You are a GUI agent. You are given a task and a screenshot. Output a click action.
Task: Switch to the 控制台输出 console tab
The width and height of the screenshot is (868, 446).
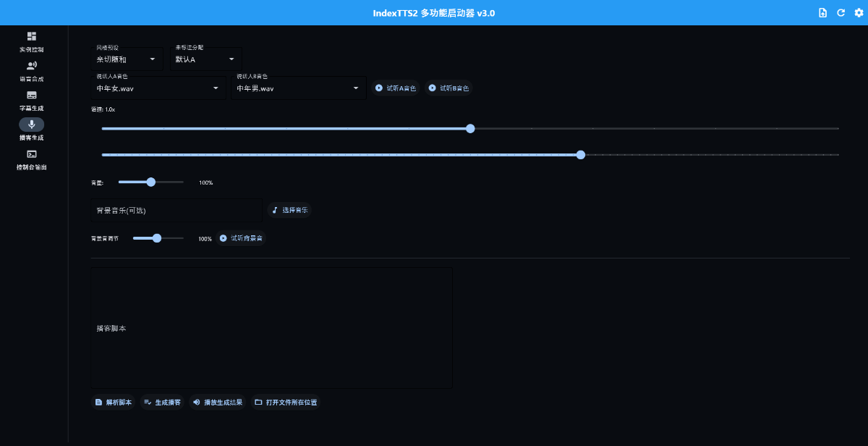31,159
